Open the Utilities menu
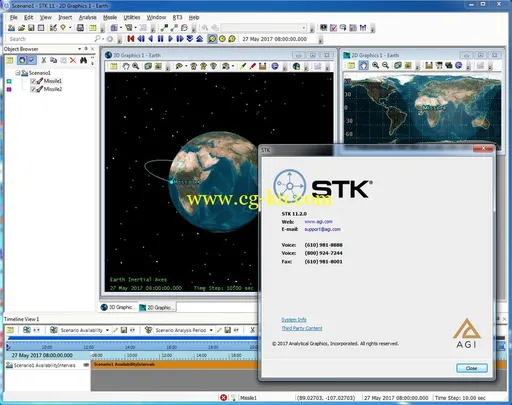 [132, 17]
